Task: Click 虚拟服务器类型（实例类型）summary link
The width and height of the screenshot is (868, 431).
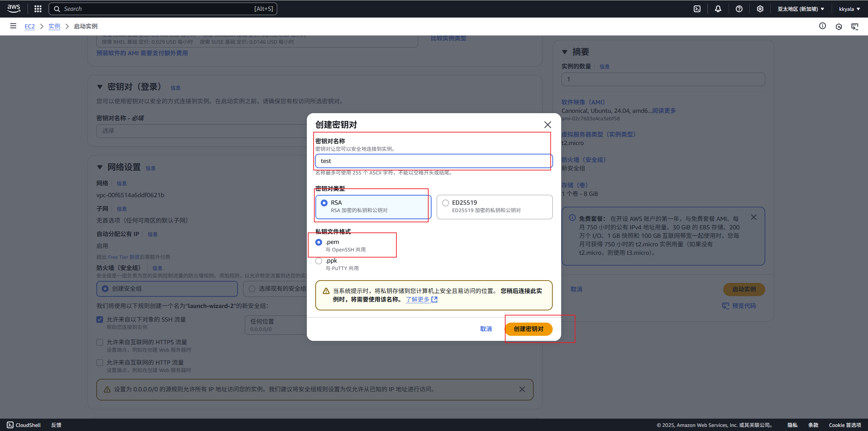Action: (598, 135)
